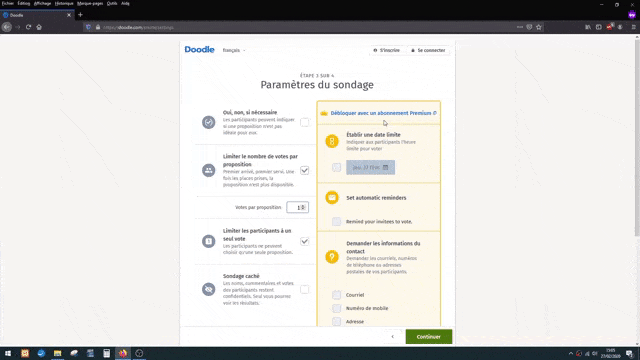Click the padlock site security icon
Screen dimensions: 640x360
pyautogui.click(x=98, y=27)
